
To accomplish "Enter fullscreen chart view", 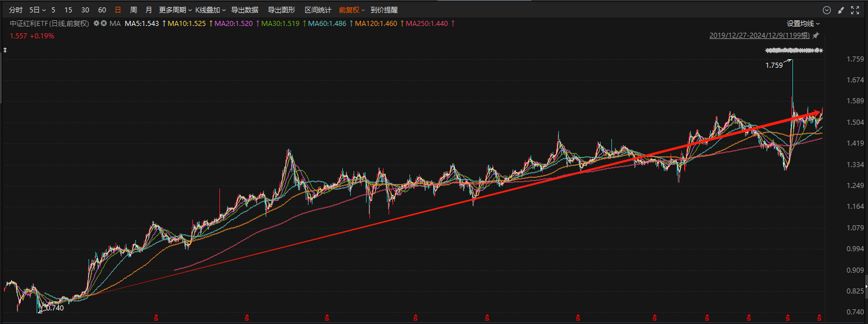I will (854, 10).
